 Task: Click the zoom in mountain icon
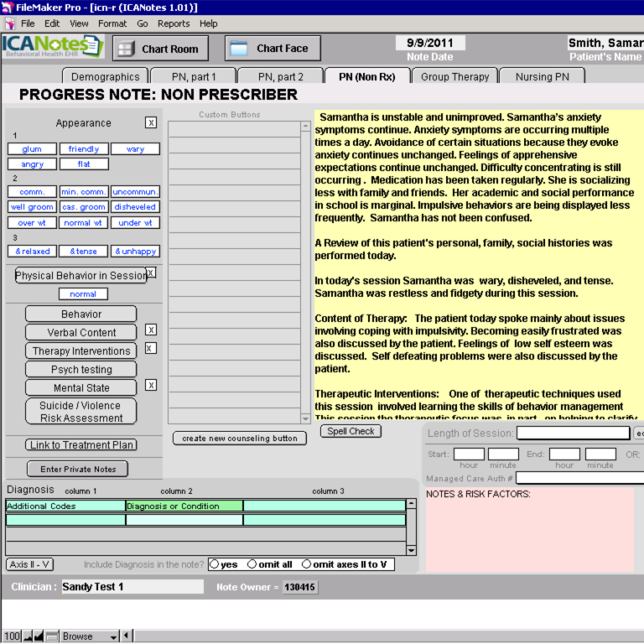click(39, 636)
